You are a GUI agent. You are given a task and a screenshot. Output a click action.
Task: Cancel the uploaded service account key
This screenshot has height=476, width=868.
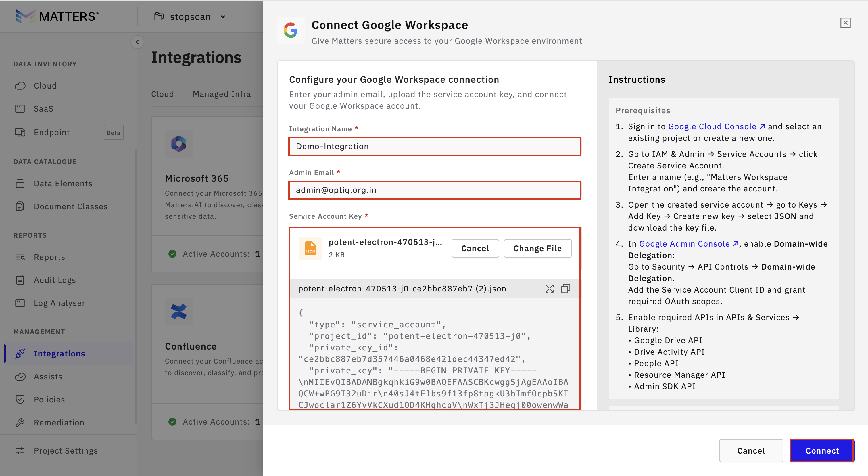click(475, 248)
